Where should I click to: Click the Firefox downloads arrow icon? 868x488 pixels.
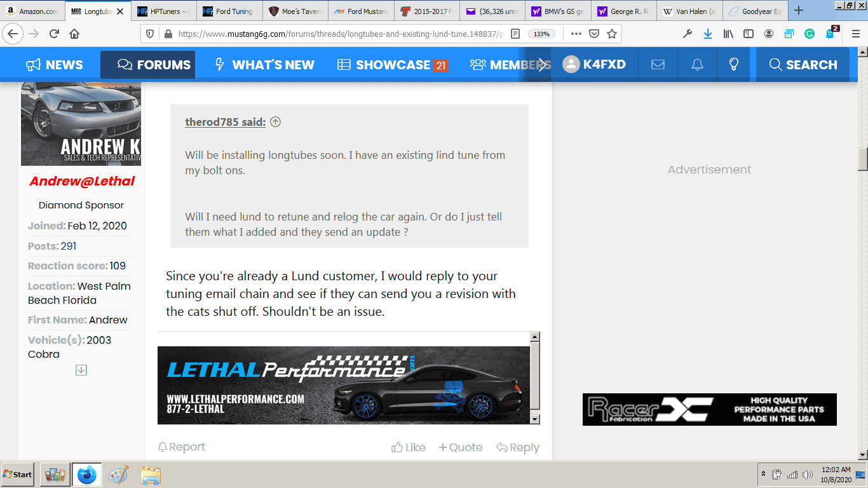[x=707, y=34]
